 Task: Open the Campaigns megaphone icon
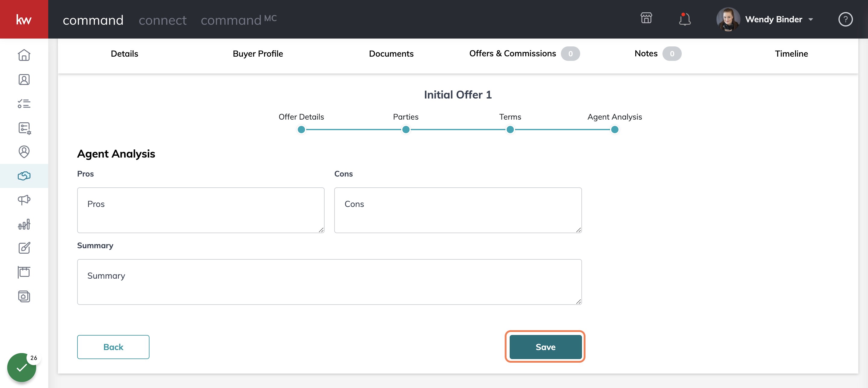click(24, 200)
